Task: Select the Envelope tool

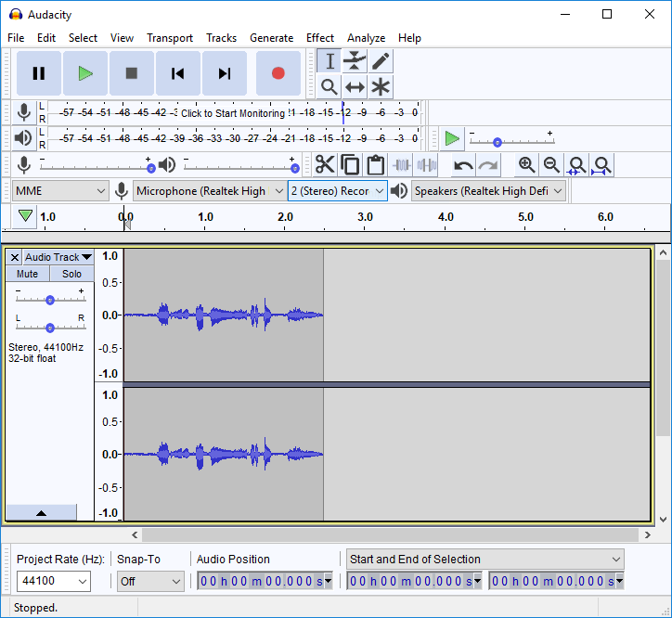Action: click(x=355, y=61)
